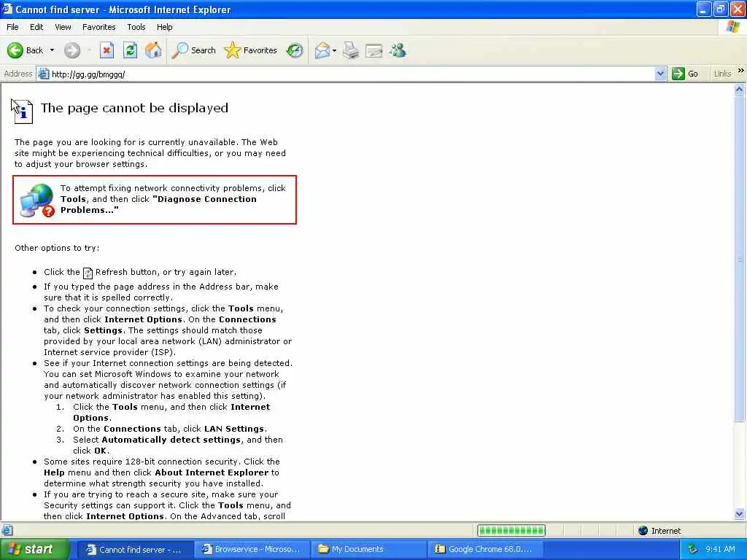Open the Back history dropdown arrow

point(52,50)
